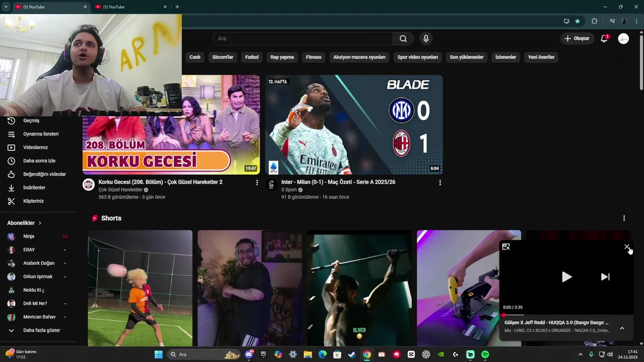Select the Futbol filter chip

252,57
